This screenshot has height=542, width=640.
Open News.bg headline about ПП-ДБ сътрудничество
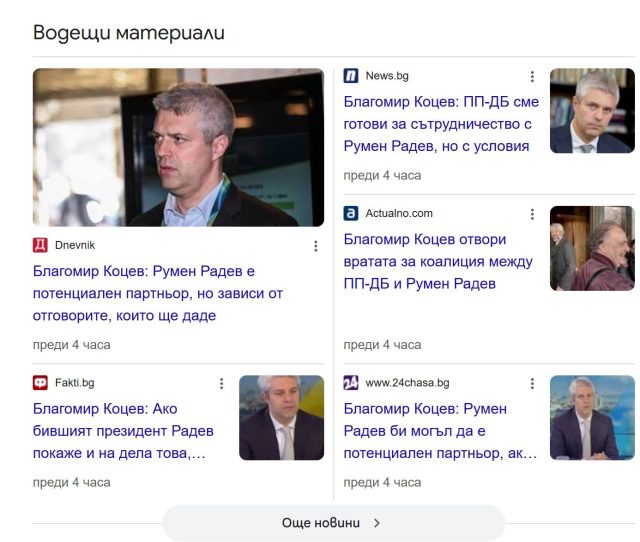point(440,124)
